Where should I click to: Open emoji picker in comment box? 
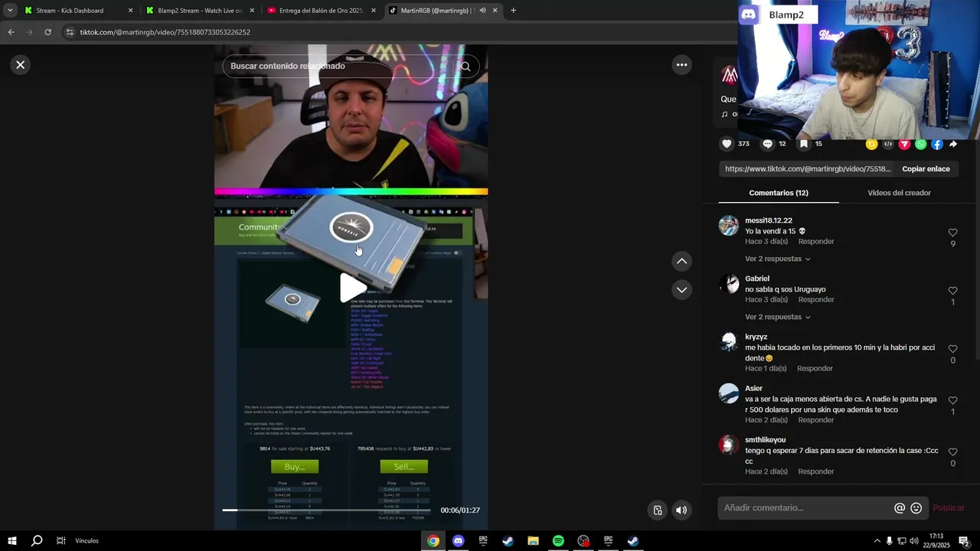pyautogui.click(x=916, y=508)
